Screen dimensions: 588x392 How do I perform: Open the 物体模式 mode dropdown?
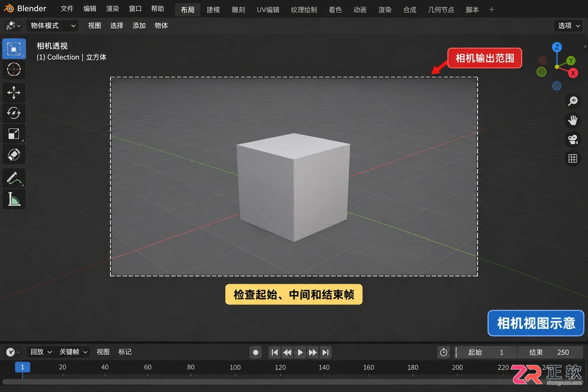[53, 26]
